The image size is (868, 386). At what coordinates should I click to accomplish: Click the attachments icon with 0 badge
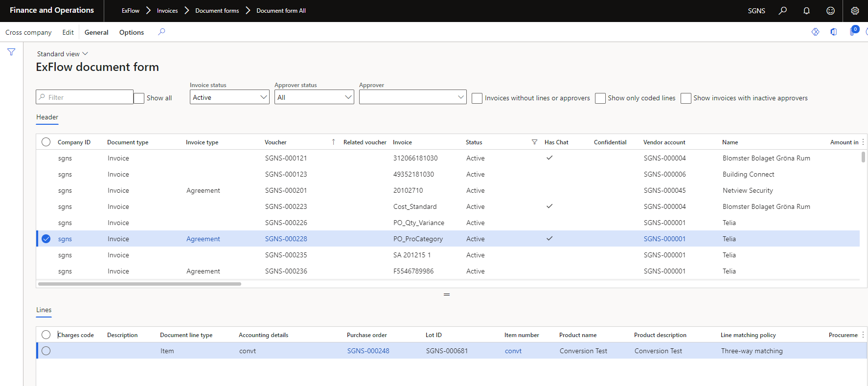(853, 31)
